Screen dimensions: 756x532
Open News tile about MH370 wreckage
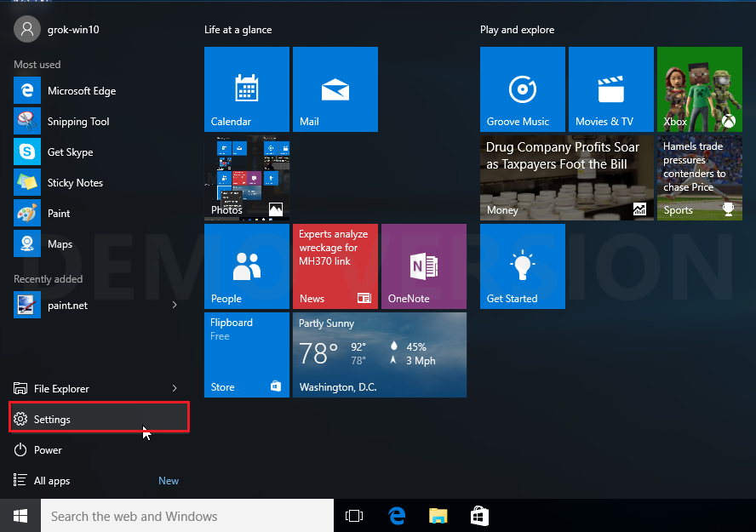(335, 266)
